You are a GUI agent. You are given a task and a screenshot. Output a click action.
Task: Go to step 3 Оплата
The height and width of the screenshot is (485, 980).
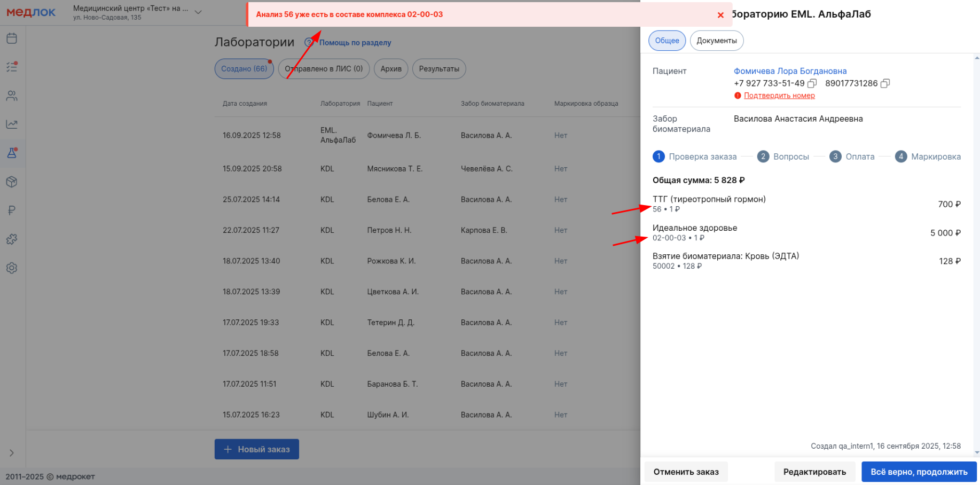tap(852, 157)
